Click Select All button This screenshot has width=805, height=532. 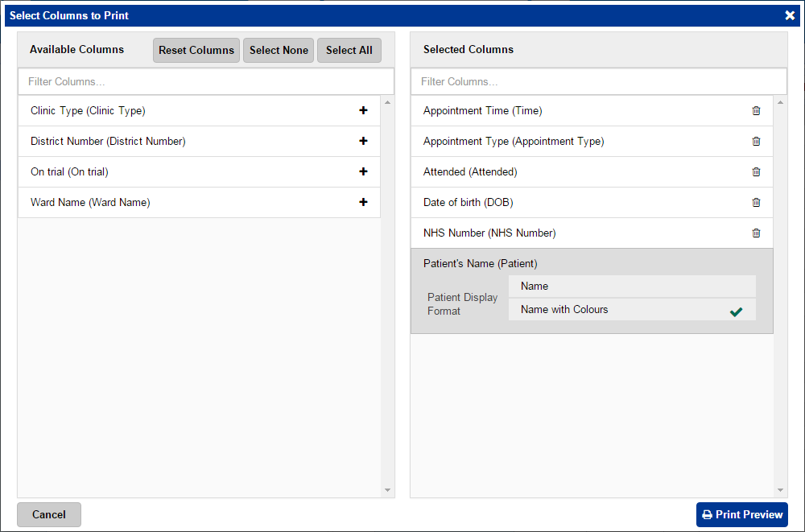(x=349, y=50)
